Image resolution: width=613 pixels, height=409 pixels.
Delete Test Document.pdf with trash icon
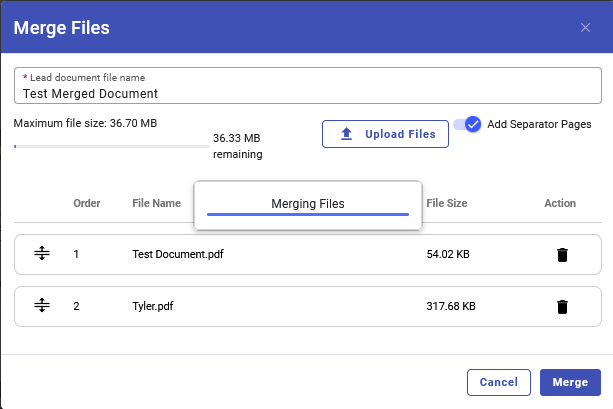562,255
